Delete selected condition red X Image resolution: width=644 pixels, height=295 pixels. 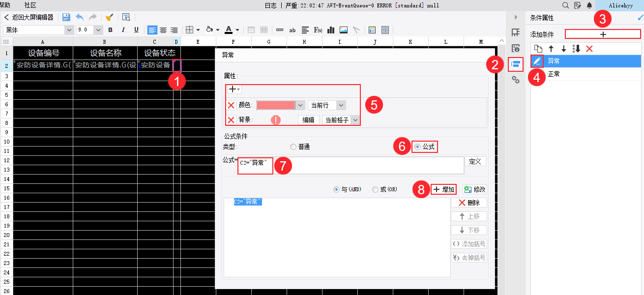point(589,49)
